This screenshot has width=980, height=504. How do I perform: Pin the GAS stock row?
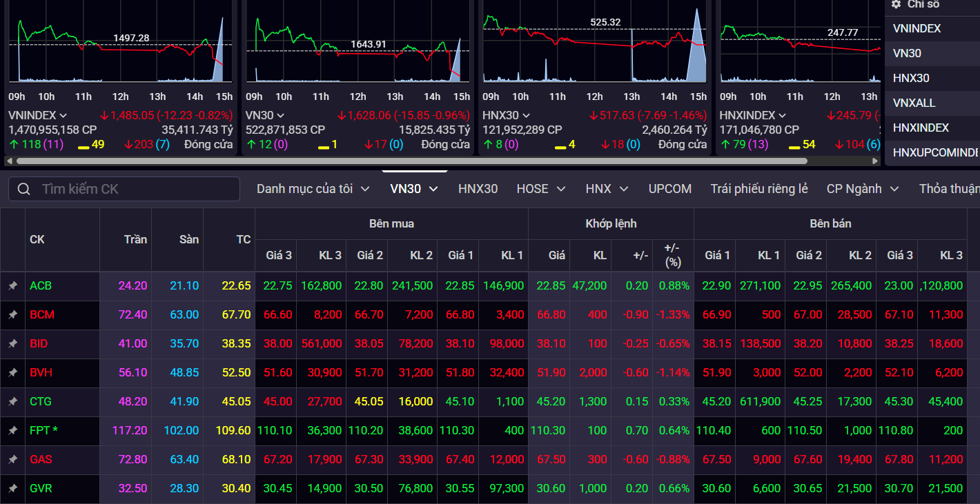click(x=12, y=459)
